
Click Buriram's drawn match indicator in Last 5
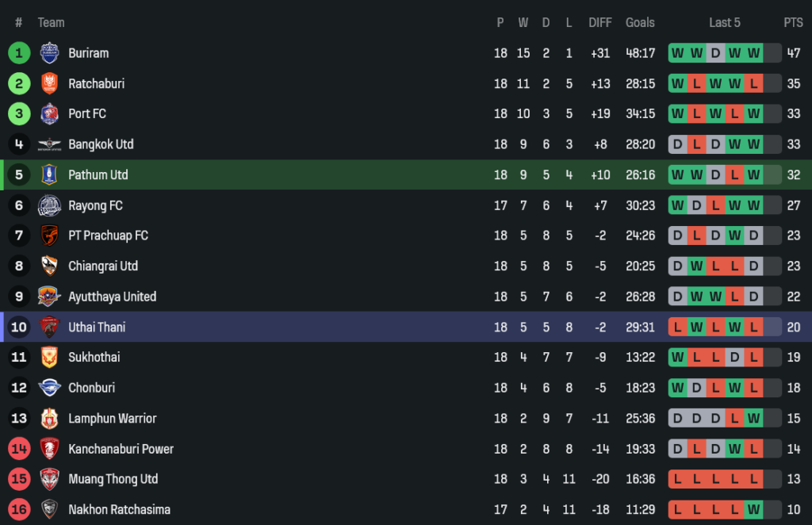(x=715, y=53)
